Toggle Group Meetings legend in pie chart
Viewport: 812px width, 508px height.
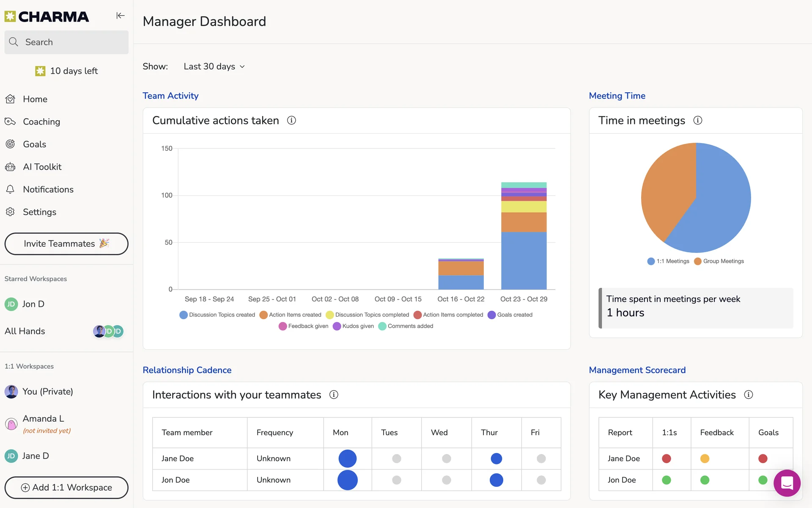[x=719, y=261]
